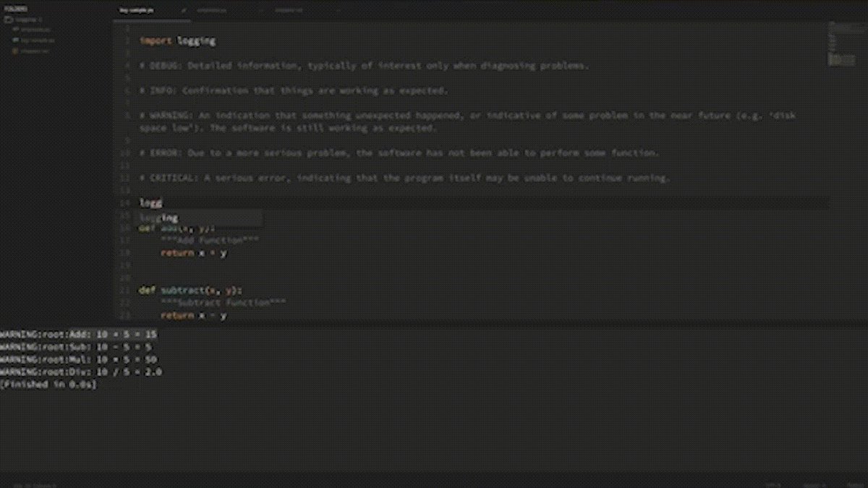Click the '# CRITICAL:' comment line
This screenshot has width=868, height=488.
point(405,178)
